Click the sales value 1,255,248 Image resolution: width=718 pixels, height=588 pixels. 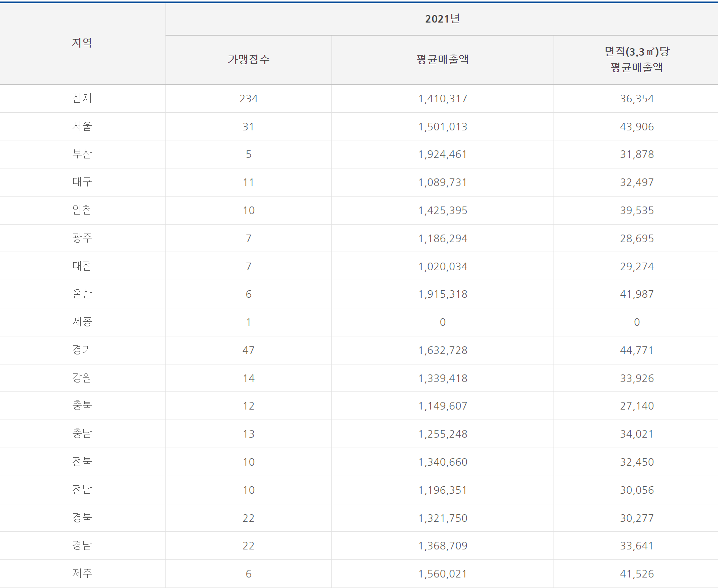[443, 434]
